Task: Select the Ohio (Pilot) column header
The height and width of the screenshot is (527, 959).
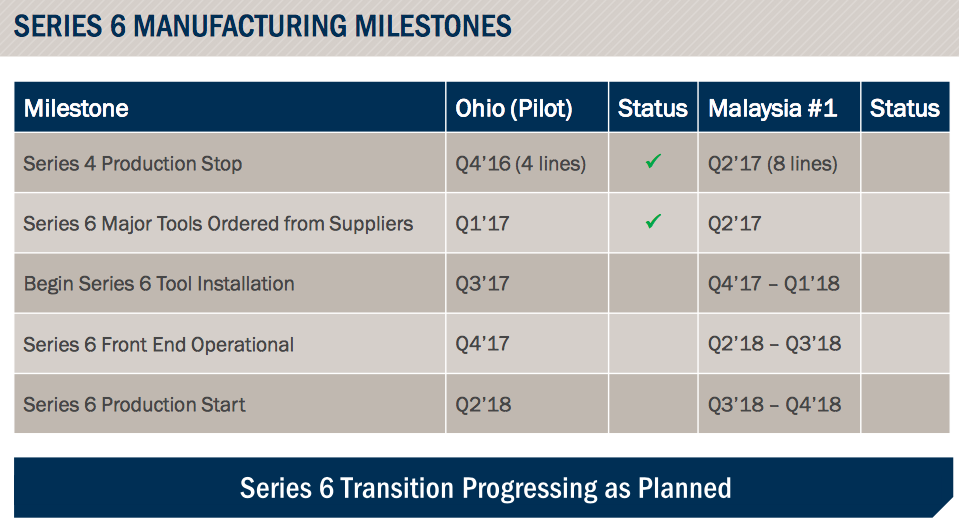Action: 514,108
